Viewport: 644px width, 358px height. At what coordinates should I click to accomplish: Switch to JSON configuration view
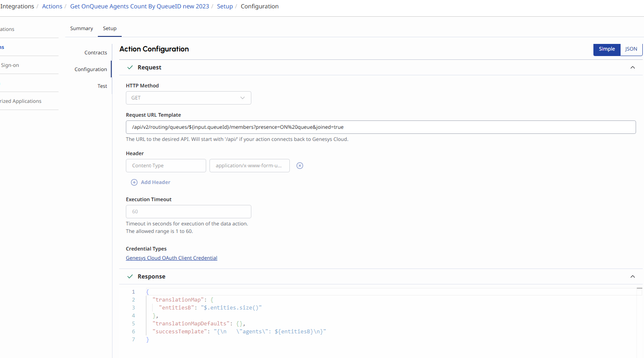click(631, 49)
